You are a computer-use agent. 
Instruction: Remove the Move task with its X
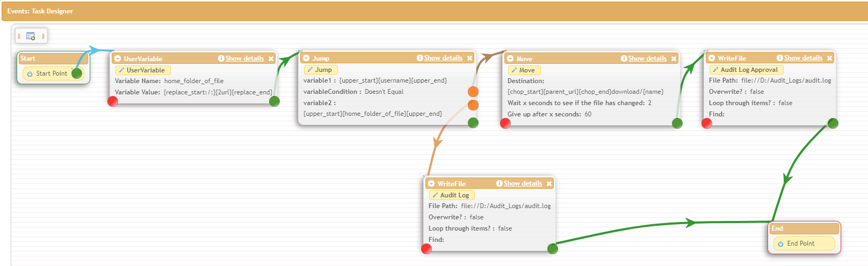(674, 58)
